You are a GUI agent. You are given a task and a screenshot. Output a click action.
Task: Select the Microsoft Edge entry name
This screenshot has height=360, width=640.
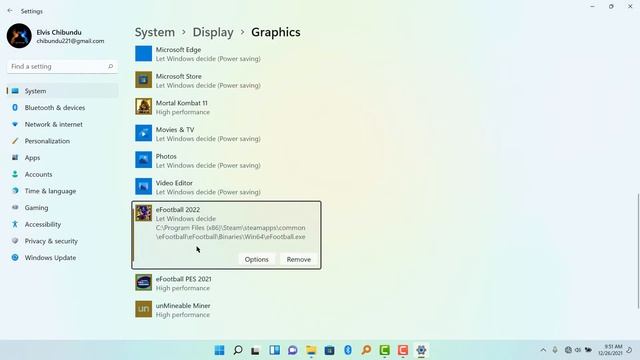(178, 50)
